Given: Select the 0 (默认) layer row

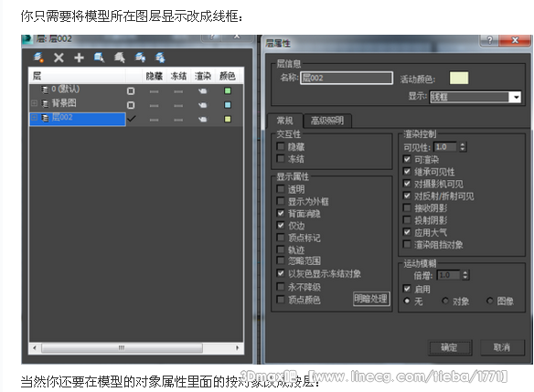Looking at the screenshot, I should (x=136, y=90).
